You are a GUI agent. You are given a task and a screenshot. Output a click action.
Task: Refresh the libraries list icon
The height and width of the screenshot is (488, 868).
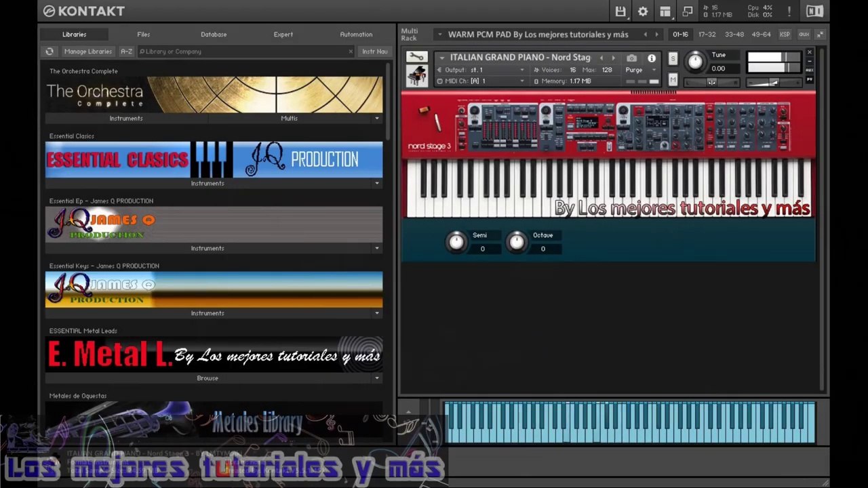click(50, 52)
